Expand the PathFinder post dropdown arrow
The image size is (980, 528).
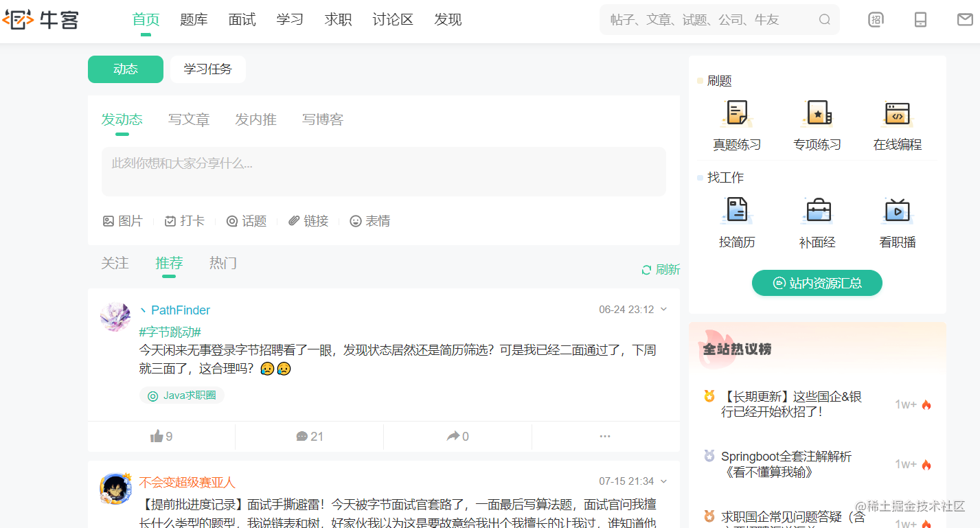[663, 310]
